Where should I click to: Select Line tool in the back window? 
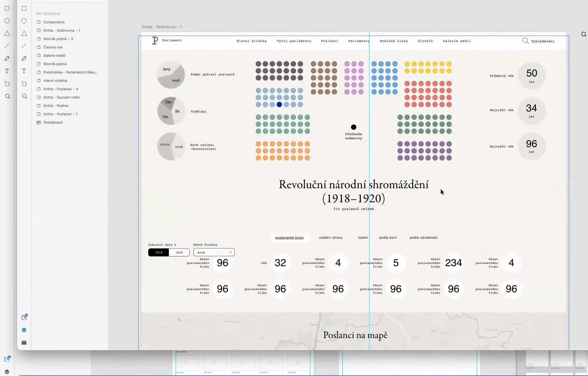coord(7,46)
